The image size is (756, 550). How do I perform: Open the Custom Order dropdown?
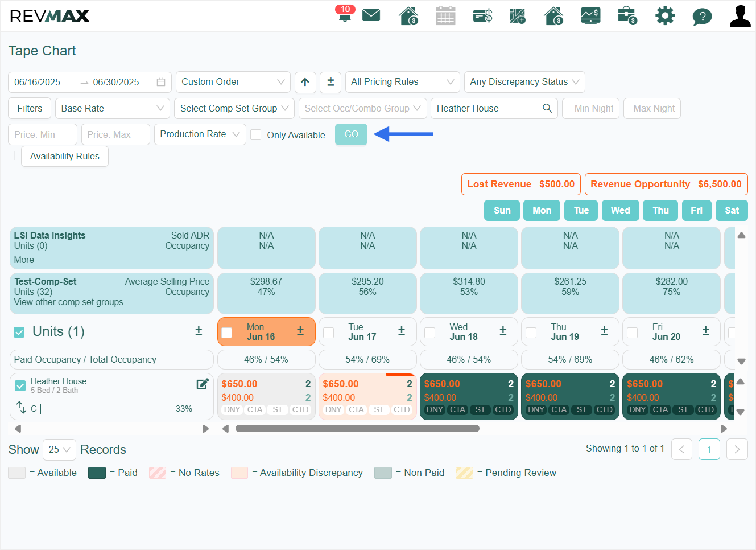233,82
